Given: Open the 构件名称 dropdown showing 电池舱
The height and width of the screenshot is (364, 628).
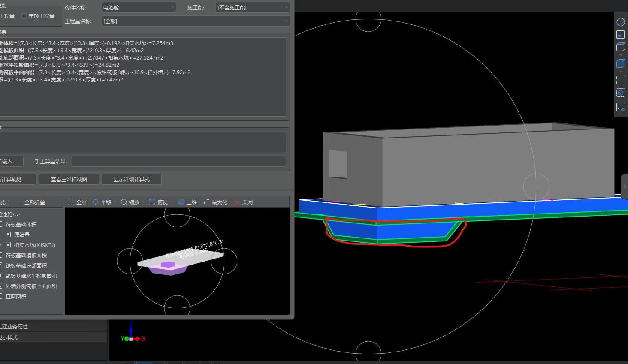Looking at the screenshot, I should point(139,7).
